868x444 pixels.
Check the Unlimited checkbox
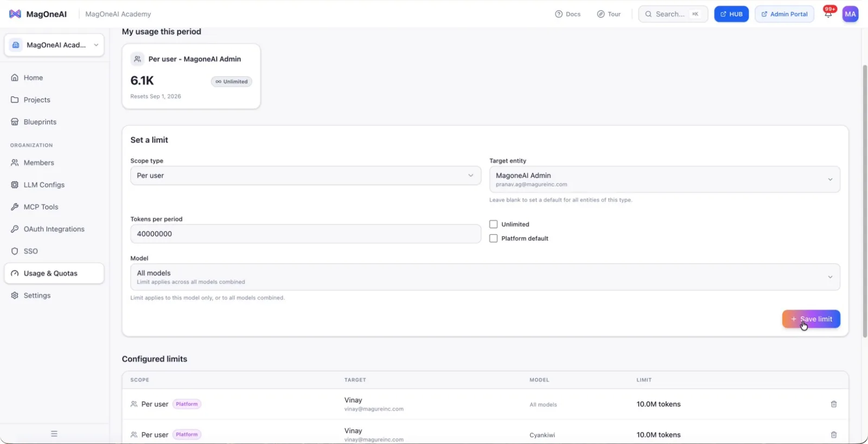[x=493, y=224]
